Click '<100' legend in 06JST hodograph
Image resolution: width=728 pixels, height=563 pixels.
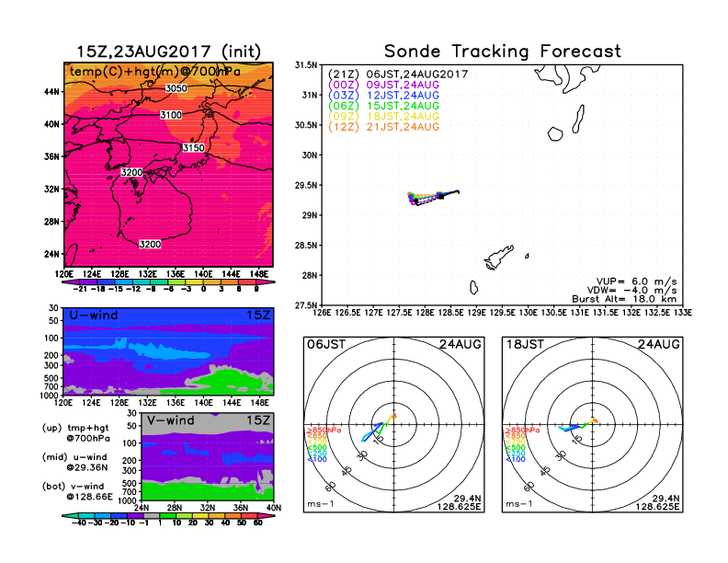pos(317,459)
